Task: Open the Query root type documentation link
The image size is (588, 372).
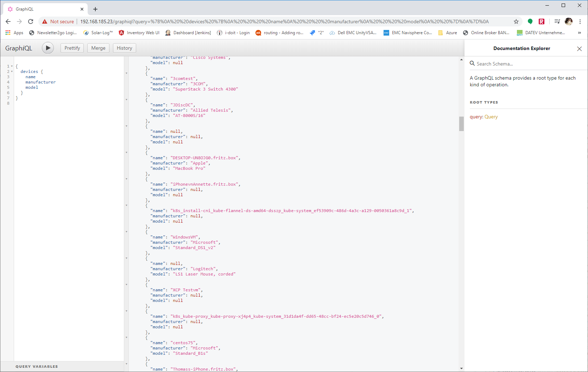Action: coord(491,117)
